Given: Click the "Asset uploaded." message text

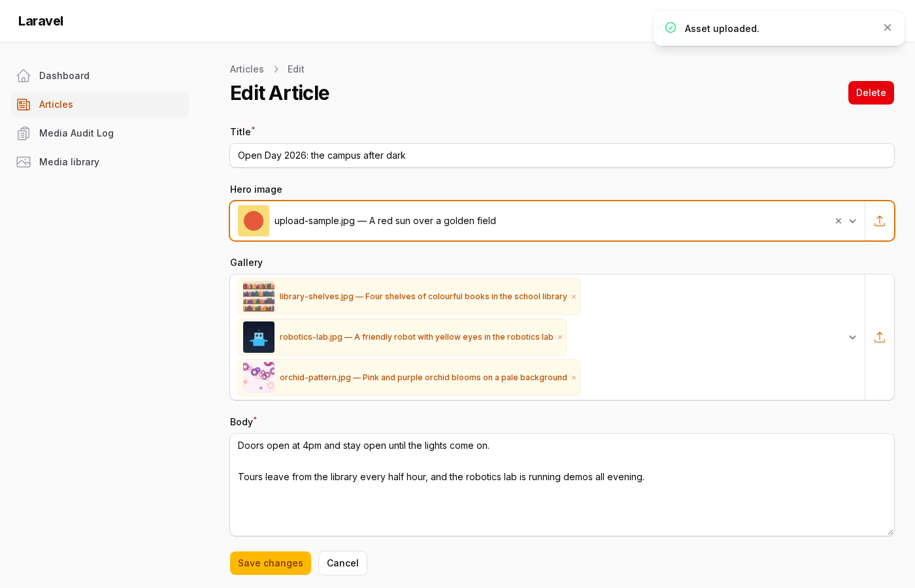Looking at the screenshot, I should (722, 29).
